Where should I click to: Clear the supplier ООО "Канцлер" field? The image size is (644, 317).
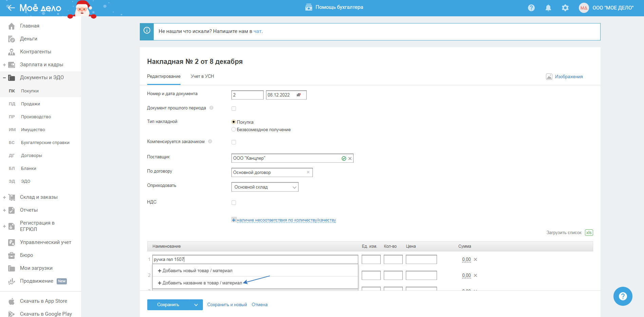350,158
